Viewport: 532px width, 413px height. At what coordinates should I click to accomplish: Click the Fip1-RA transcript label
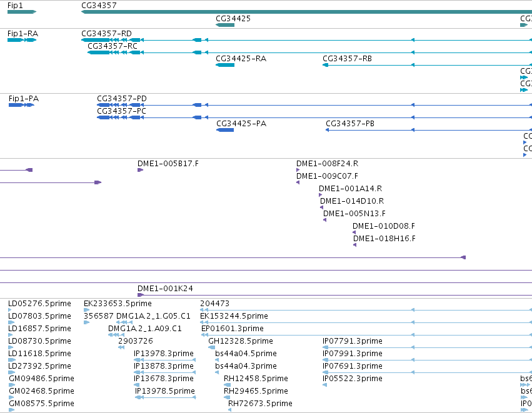point(23,34)
